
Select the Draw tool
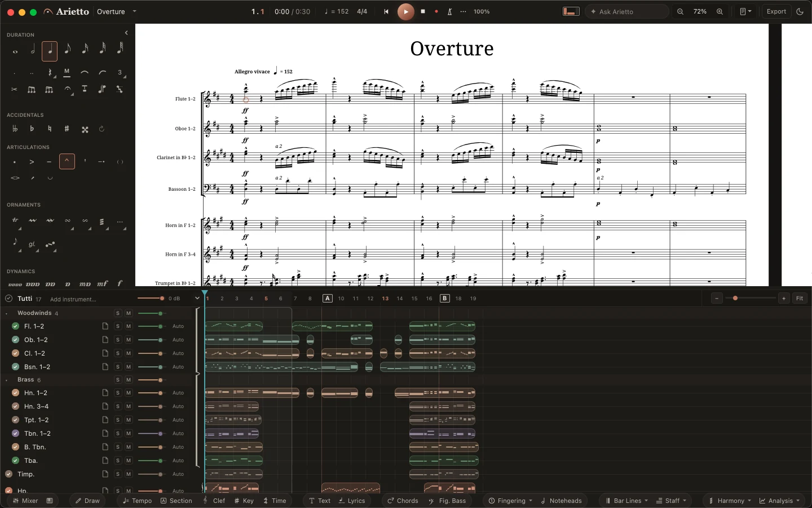coord(87,501)
